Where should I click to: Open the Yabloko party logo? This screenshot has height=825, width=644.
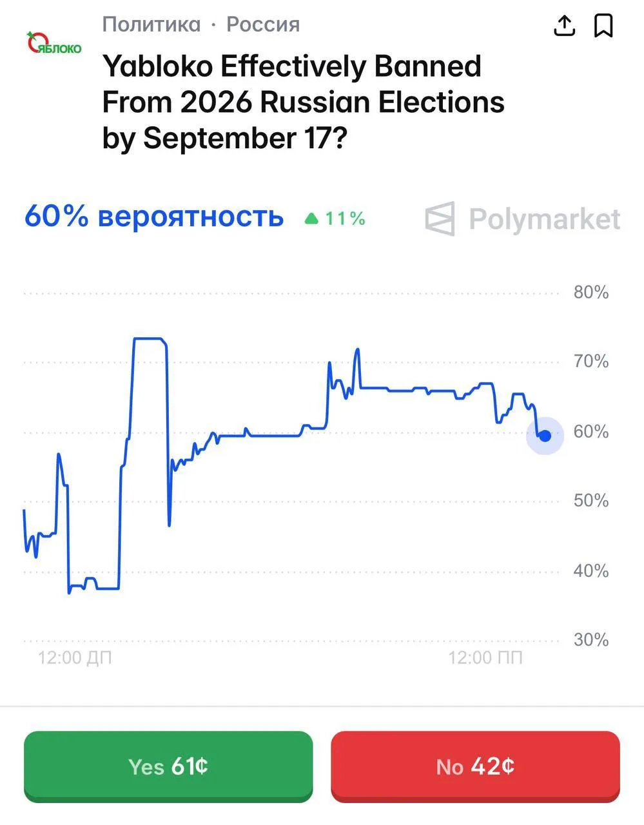point(54,43)
